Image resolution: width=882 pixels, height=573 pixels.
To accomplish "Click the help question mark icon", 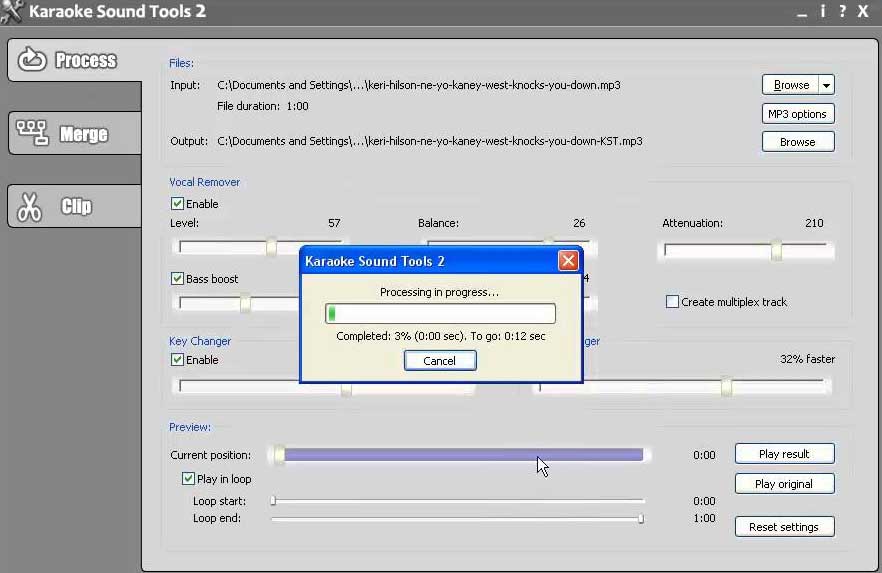I will click(x=842, y=11).
